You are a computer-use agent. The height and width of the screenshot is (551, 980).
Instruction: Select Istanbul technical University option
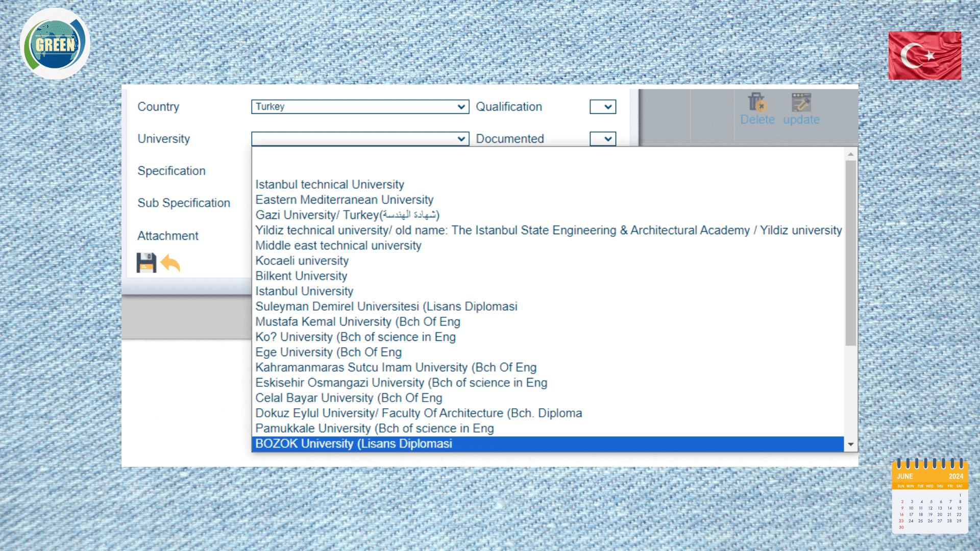(330, 184)
